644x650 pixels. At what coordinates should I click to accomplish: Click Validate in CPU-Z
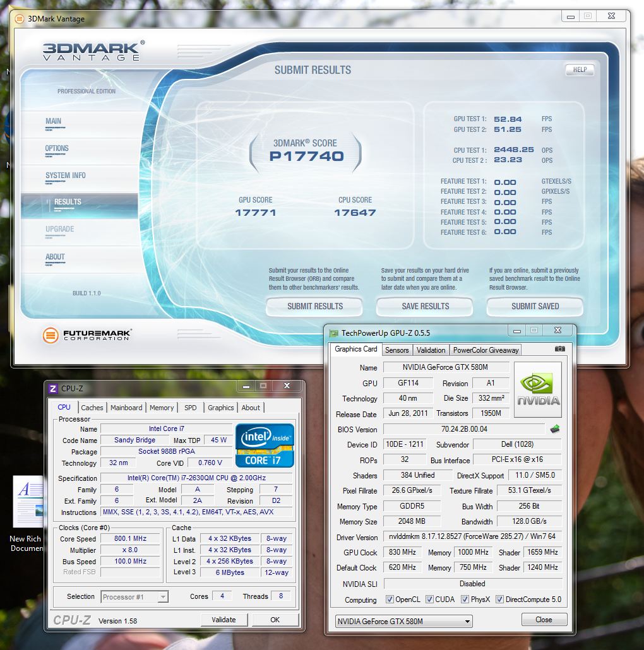point(224,620)
